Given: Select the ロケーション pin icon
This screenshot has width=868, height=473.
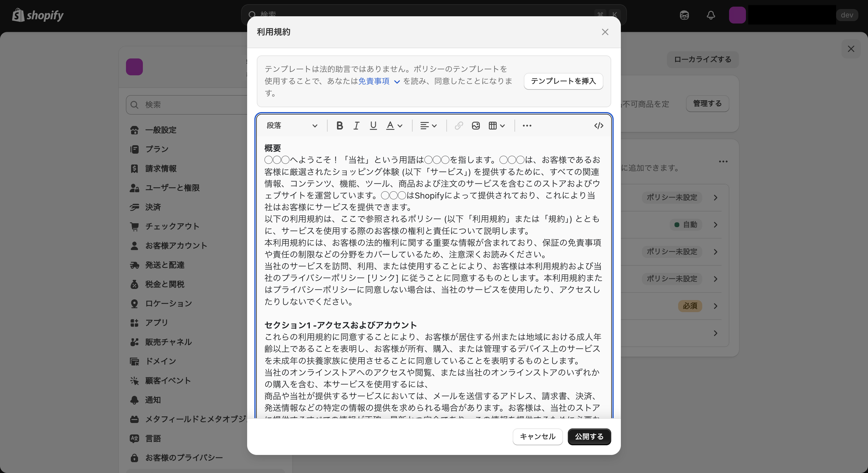Looking at the screenshot, I should (x=134, y=304).
